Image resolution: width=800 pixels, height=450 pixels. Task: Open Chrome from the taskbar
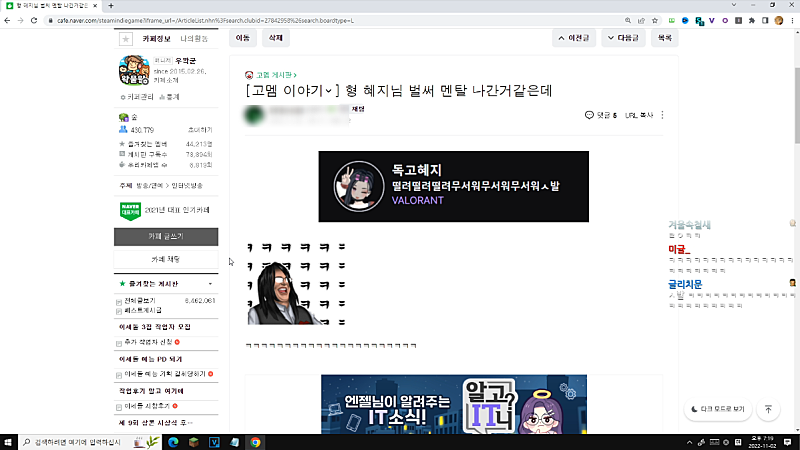255,442
